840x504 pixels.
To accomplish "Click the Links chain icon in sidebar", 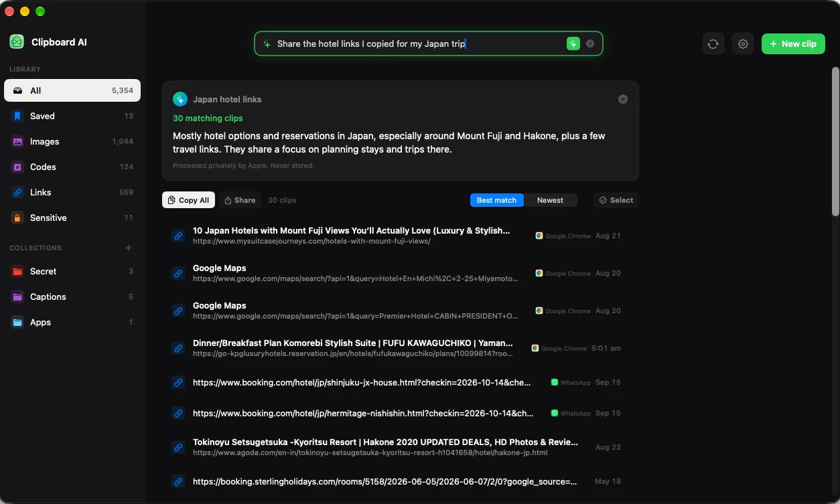I will click(x=17, y=192).
